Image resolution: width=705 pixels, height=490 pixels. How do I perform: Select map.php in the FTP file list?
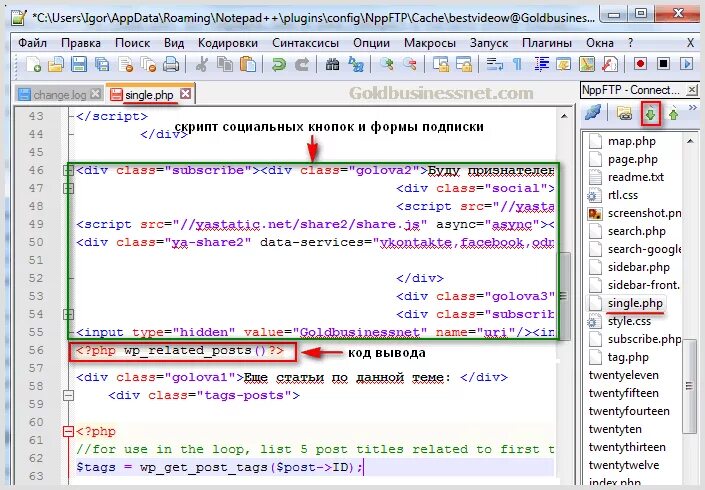[632, 141]
